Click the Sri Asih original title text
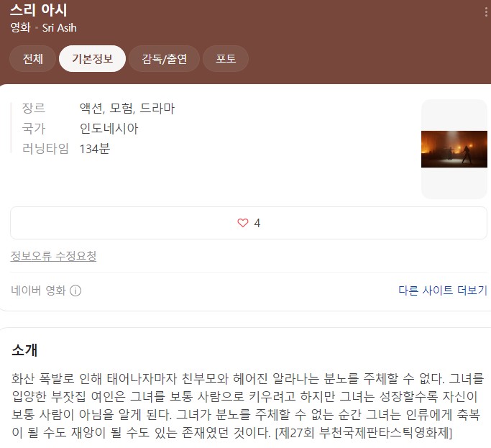Viewport: 491px width, 448px height. click(x=60, y=28)
